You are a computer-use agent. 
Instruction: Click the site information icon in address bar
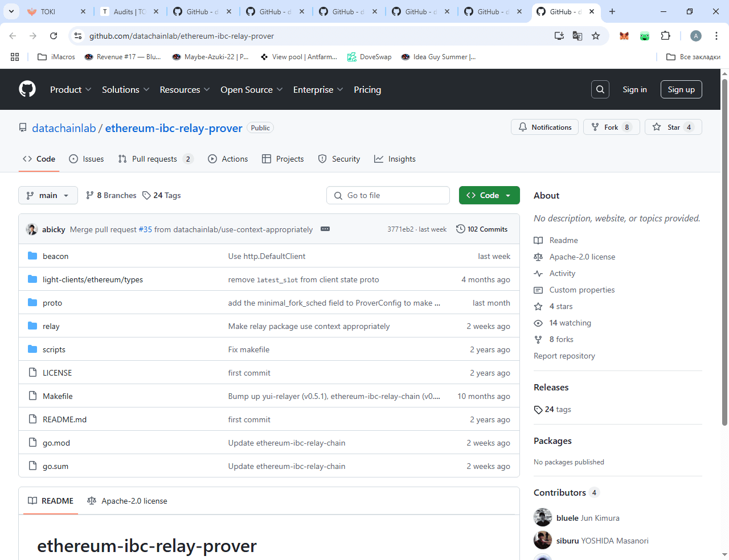(x=78, y=36)
